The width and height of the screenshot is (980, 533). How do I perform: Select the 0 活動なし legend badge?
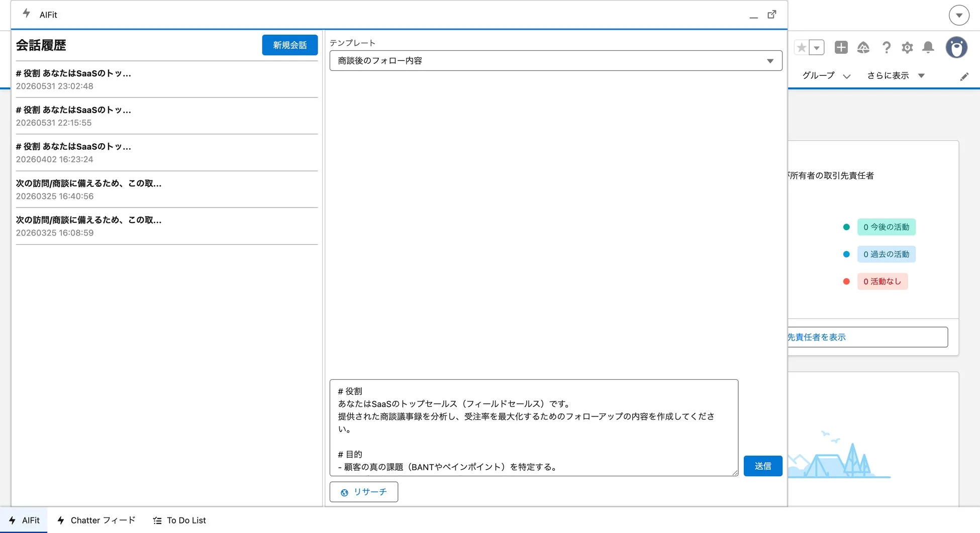883,281
